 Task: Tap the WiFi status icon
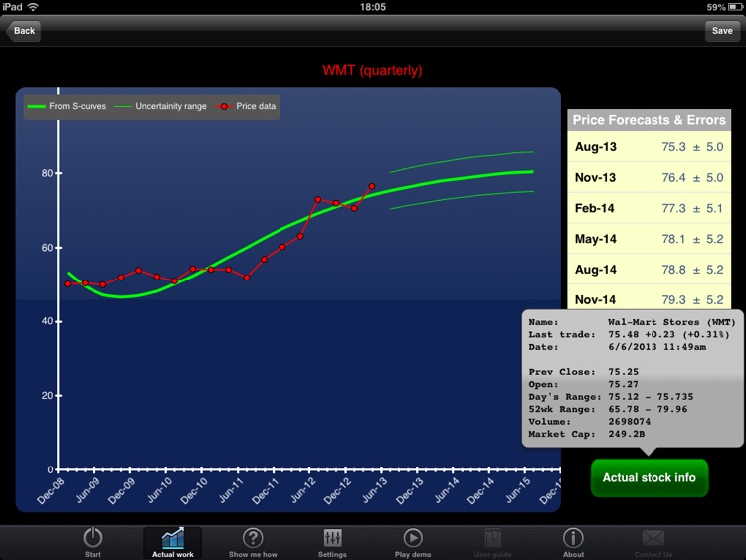click(33, 7)
